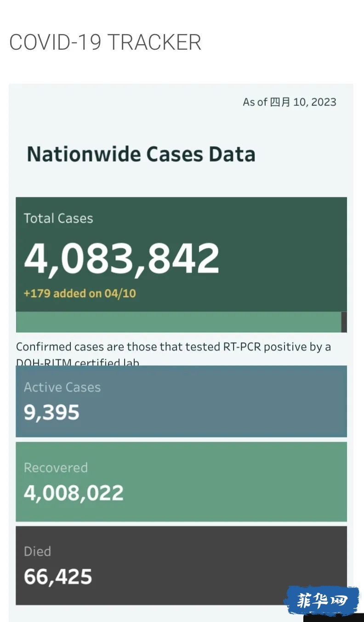Click the As of date label
This screenshot has height=622, width=364.
point(290,102)
